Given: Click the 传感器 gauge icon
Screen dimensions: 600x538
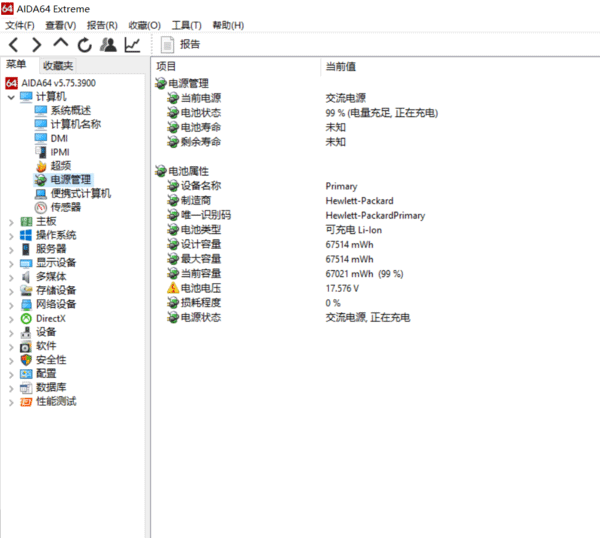Looking at the screenshot, I should (41, 207).
